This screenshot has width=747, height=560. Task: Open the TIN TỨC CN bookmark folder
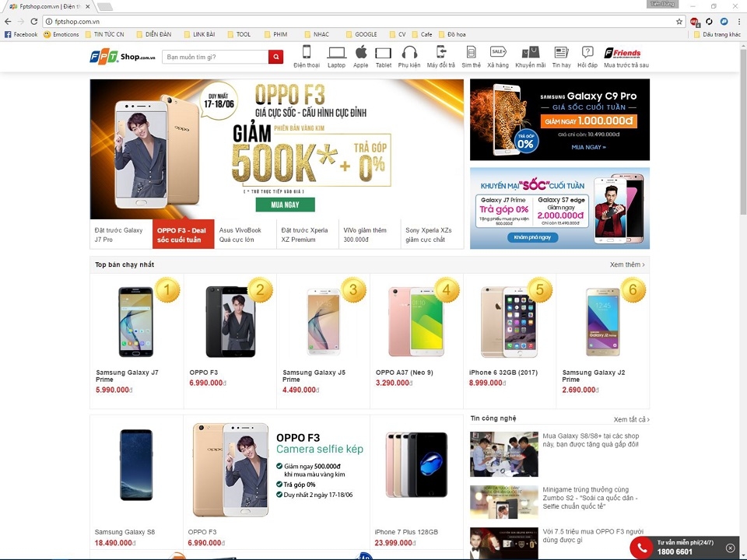104,34
